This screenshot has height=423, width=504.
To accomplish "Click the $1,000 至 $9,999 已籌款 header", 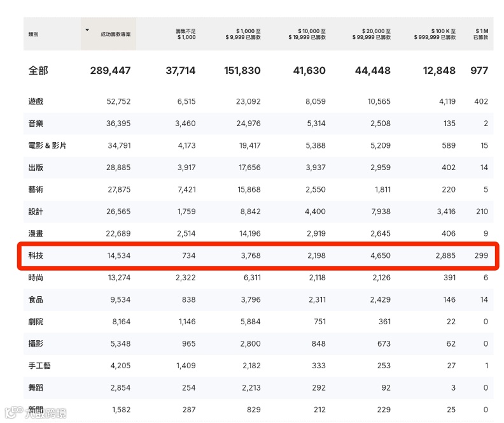I will 242,34.
